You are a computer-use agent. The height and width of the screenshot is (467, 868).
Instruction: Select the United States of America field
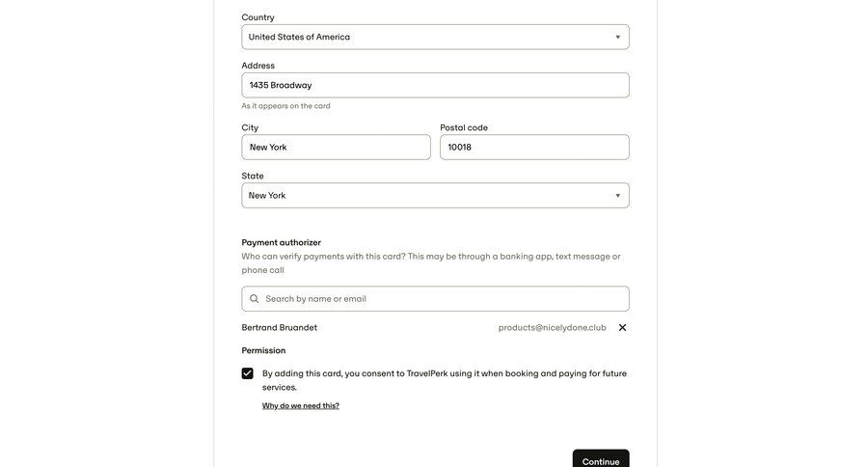click(x=424, y=38)
